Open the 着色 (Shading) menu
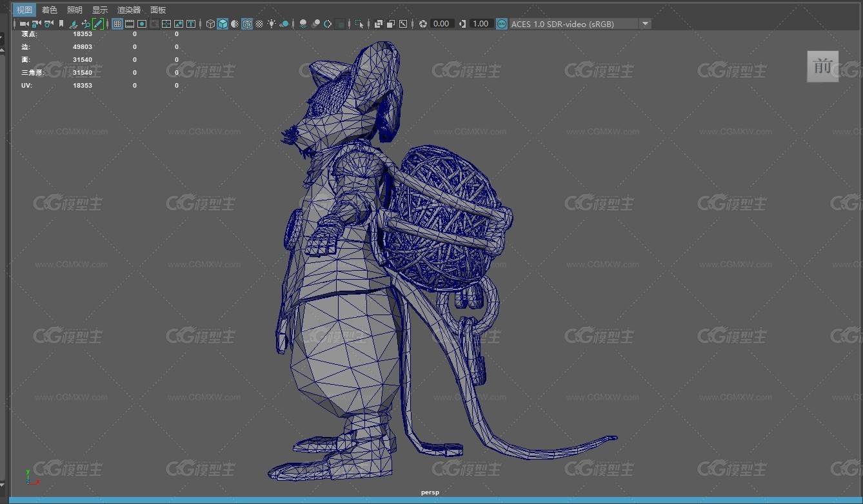 [x=50, y=10]
